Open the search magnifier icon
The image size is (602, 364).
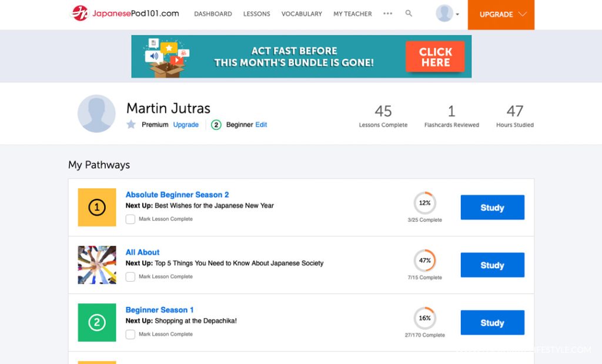[409, 14]
